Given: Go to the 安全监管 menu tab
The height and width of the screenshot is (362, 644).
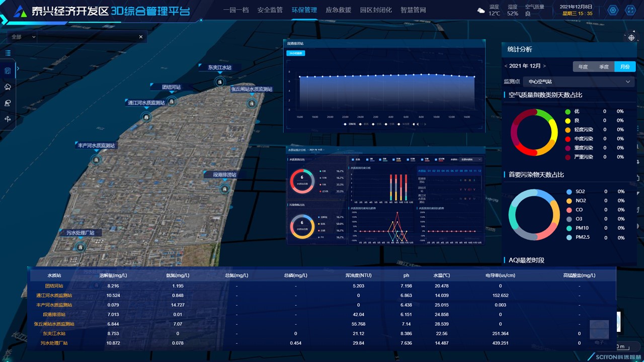Looking at the screenshot, I should 270,10.
